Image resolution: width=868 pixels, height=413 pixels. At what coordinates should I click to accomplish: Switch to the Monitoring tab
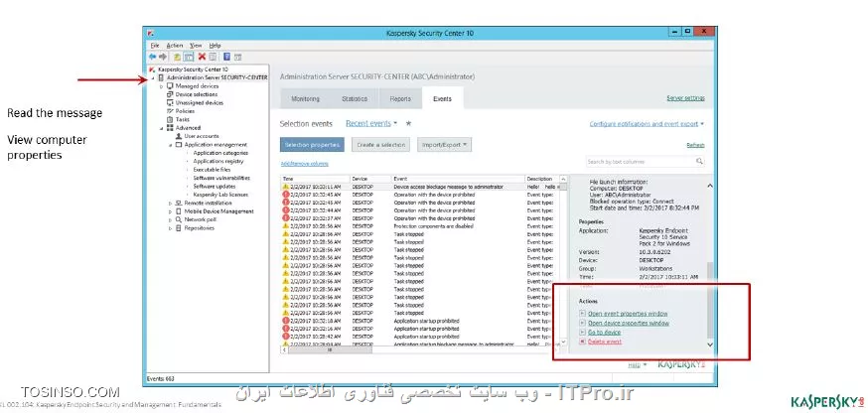(x=305, y=99)
